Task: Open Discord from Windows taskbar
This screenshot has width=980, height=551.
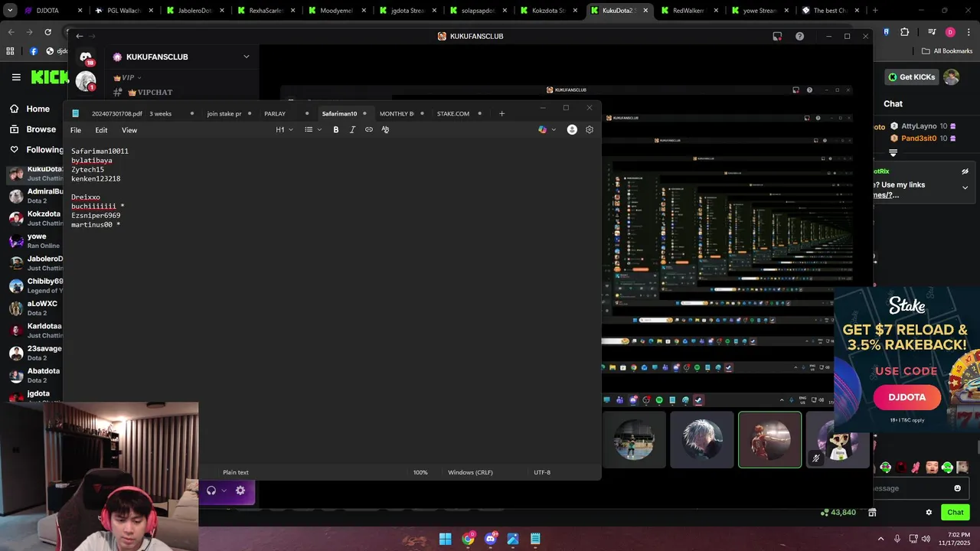Action: [491, 539]
